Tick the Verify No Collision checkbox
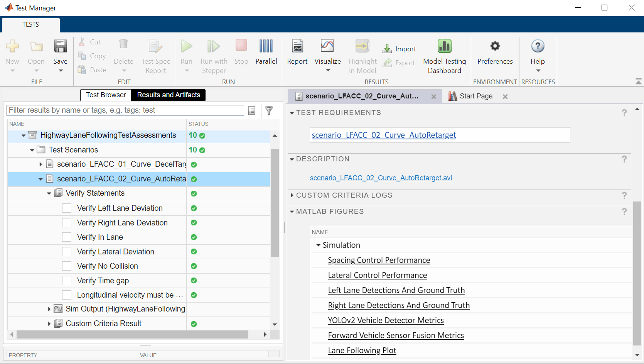The image size is (644, 364). point(67,266)
